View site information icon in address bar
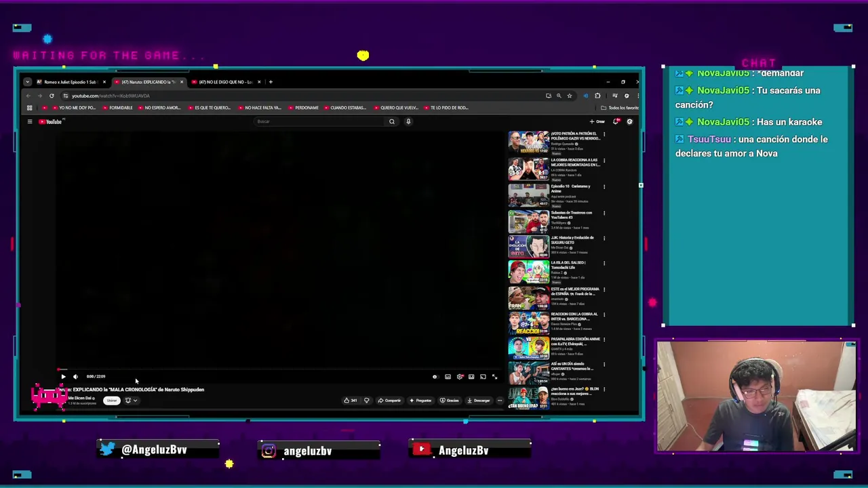Image resolution: width=868 pixels, height=488 pixels. coord(65,96)
